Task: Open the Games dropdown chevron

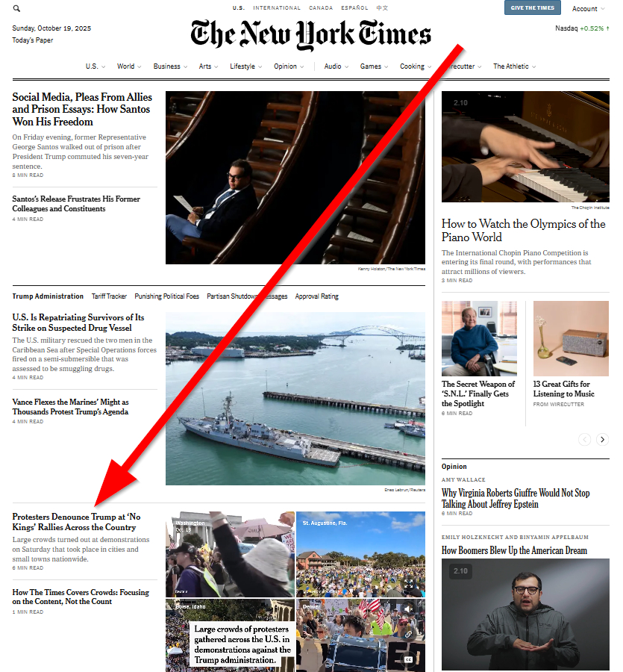Action: coord(386,67)
